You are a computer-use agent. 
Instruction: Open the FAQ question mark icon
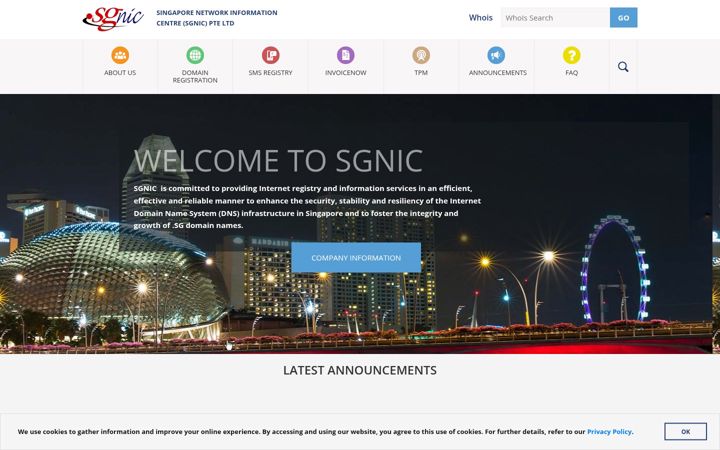[x=572, y=55]
